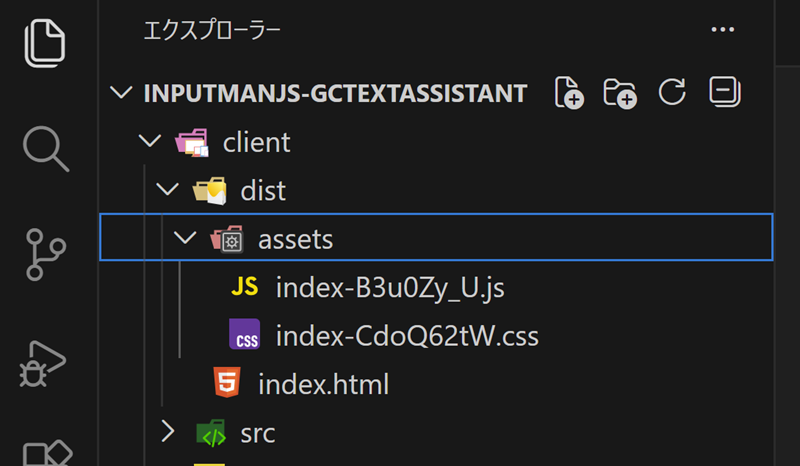Collapse all folders in Explorer
Image resolution: width=800 pixels, height=466 pixels.
pos(724,92)
